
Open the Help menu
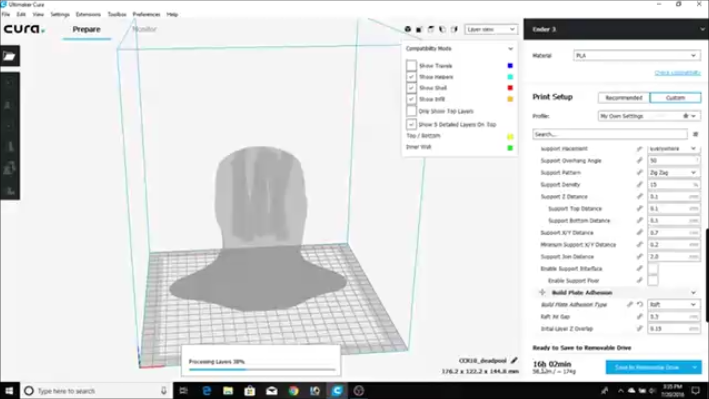click(x=172, y=14)
